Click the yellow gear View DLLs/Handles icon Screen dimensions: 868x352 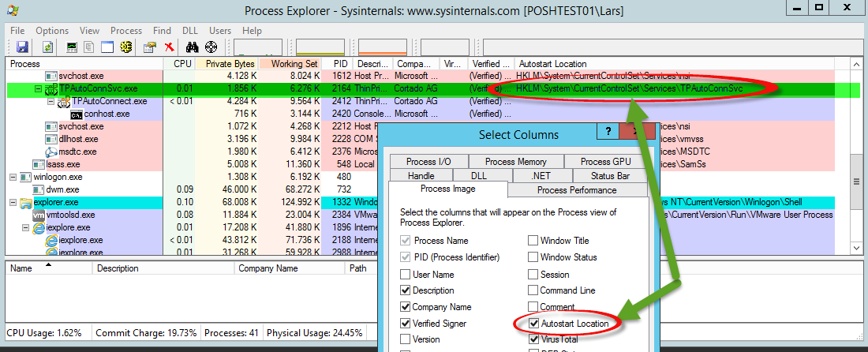tap(125, 47)
